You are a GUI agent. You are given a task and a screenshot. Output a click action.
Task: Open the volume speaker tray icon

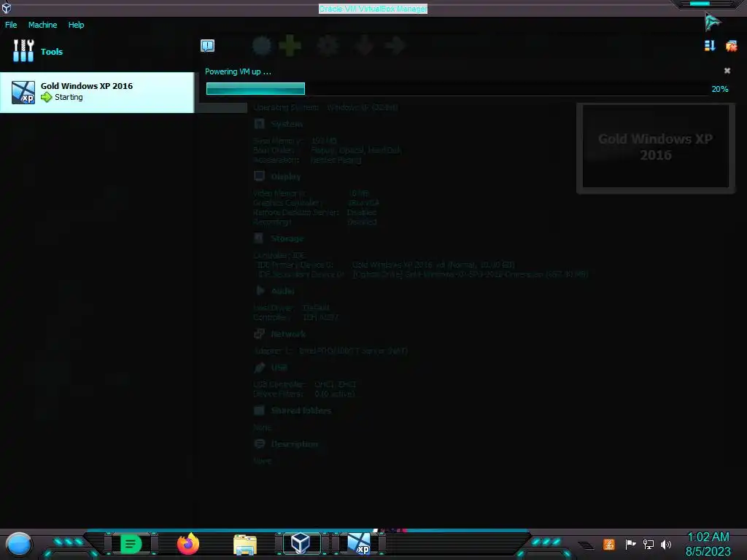(x=666, y=544)
